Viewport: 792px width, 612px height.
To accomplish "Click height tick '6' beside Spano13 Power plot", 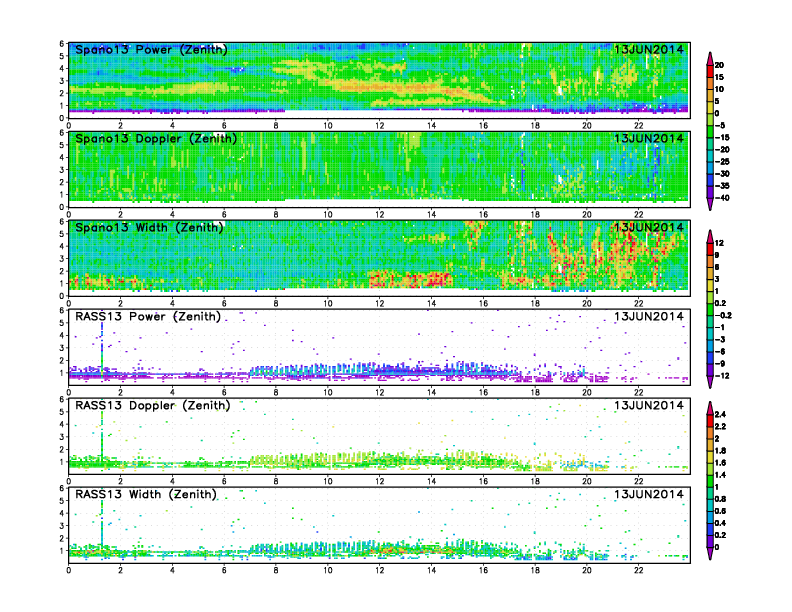I will pyautogui.click(x=62, y=43).
